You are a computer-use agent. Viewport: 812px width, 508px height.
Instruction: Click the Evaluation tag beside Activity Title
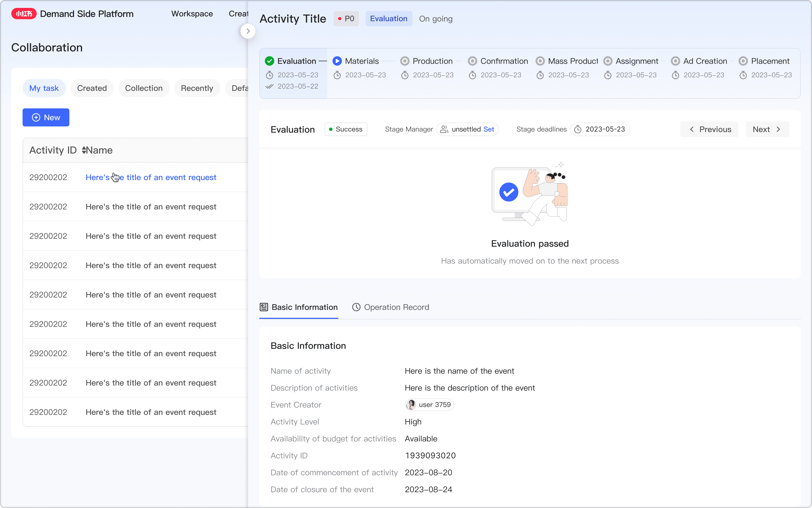coord(389,19)
